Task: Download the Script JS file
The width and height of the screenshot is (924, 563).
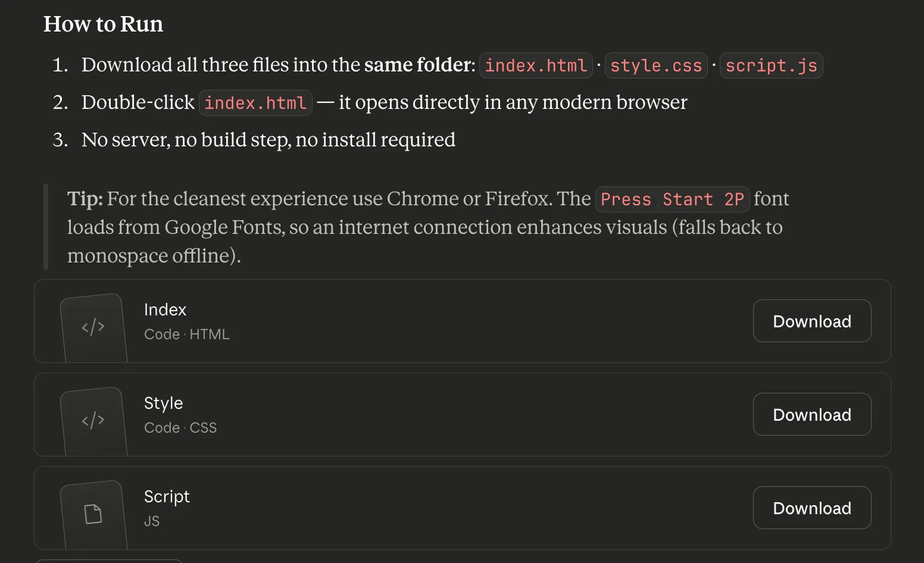Action: tap(811, 508)
